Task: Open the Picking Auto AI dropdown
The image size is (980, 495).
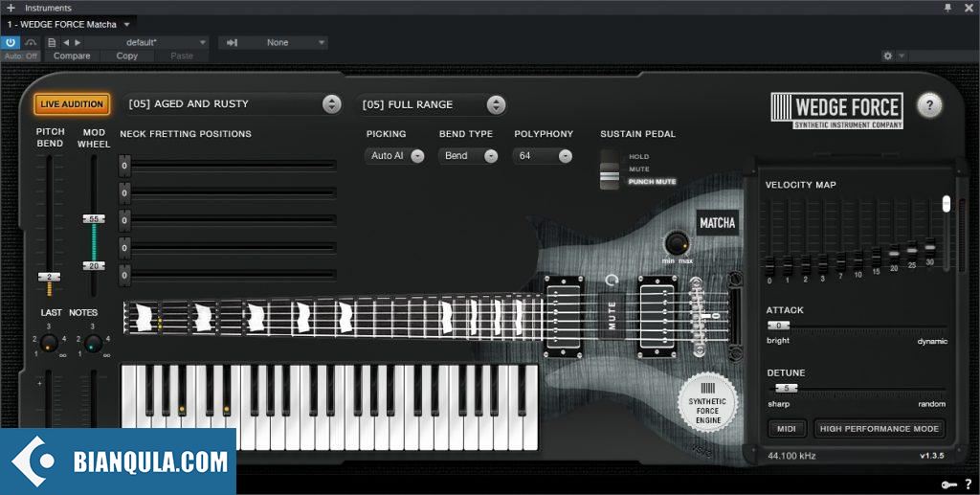Action: pyautogui.click(x=394, y=156)
